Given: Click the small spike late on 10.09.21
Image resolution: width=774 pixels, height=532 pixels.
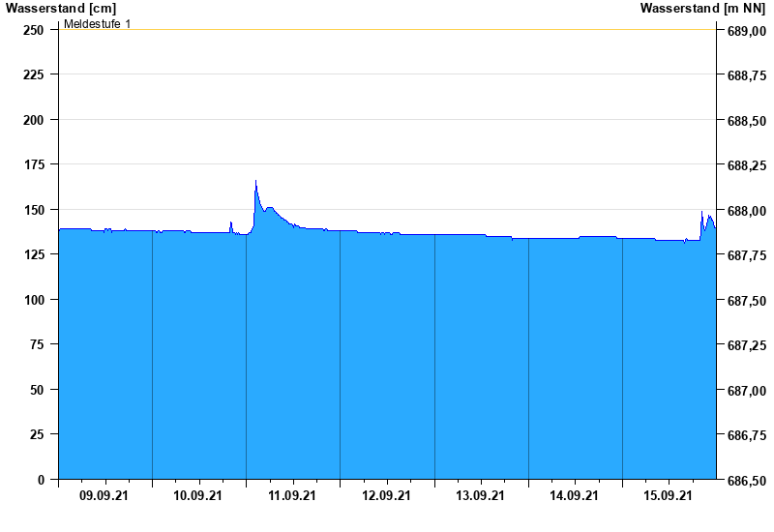Looking at the screenshot, I should [230, 222].
